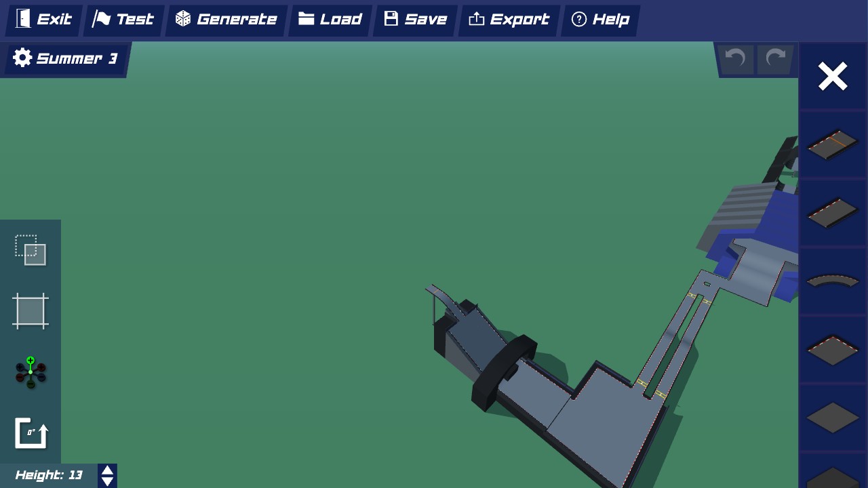The width and height of the screenshot is (868, 488).
Task: Click the Redo arrow
Action: click(775, 59)
